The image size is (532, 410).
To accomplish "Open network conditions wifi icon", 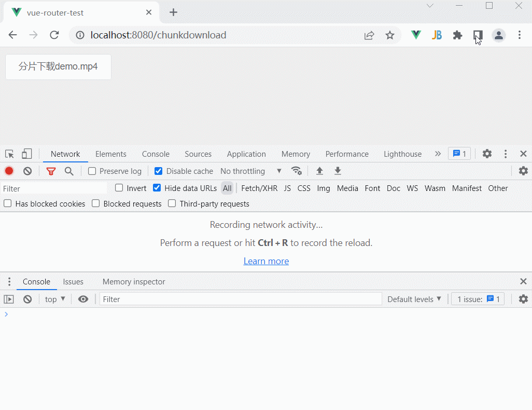I will (x=297, y=171).
